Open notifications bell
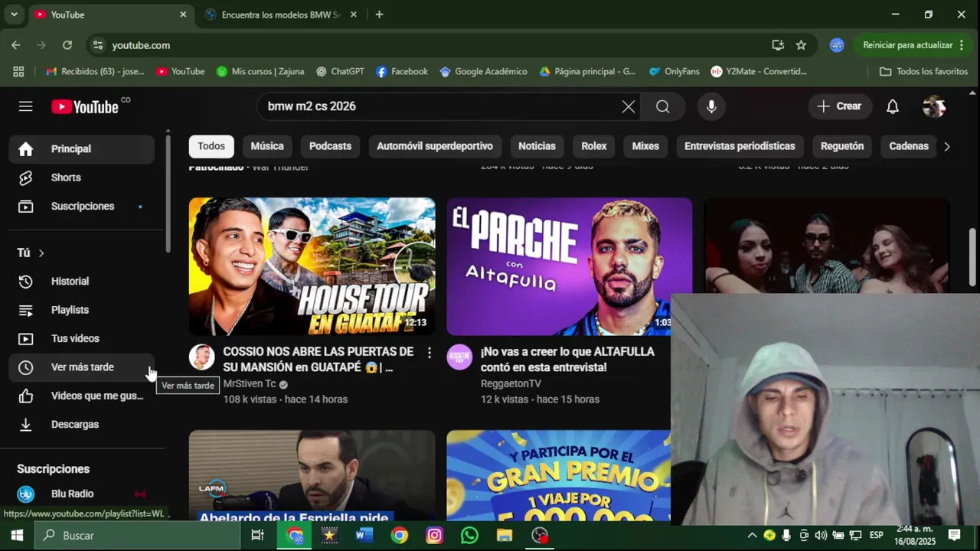The height and width of the screenshot is (551, 980). pyautogui.click(x=893, y=106)
